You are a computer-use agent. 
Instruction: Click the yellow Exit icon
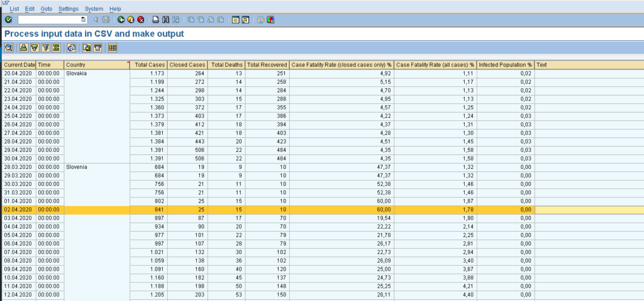pyautogui.click(x=131, y=20)
